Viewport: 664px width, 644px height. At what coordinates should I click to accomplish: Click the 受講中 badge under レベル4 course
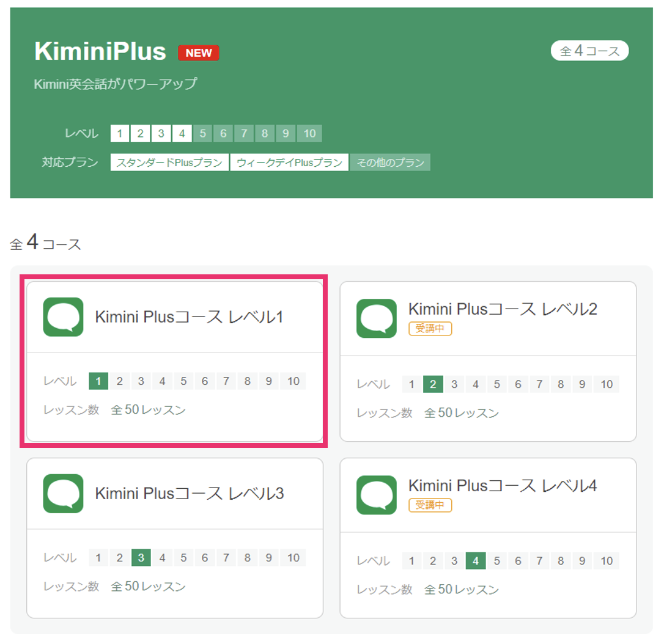point(430,505)
